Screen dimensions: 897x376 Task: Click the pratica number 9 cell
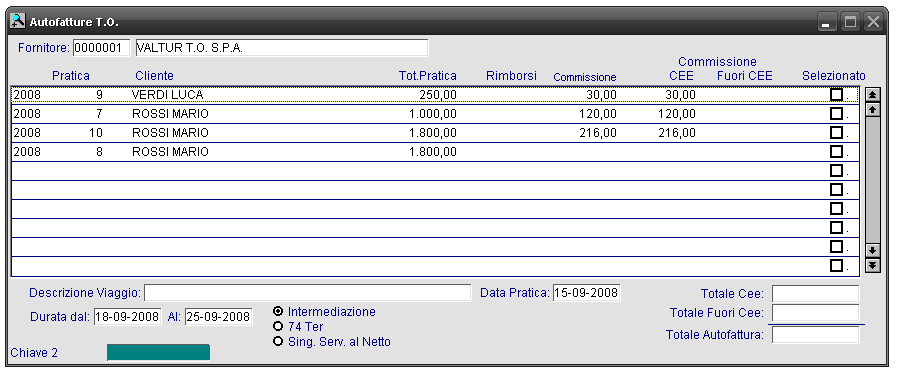click(x=100, y=95)
